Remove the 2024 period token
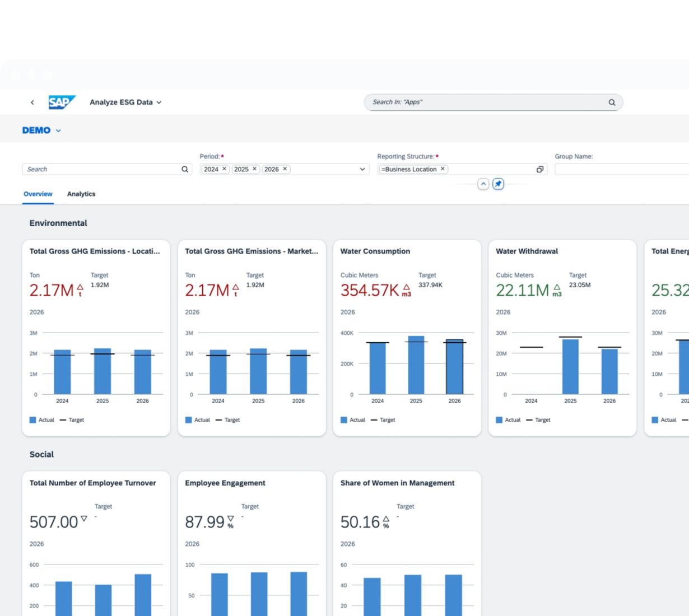This screenshot has width=689, height=616. pos(225,169)
